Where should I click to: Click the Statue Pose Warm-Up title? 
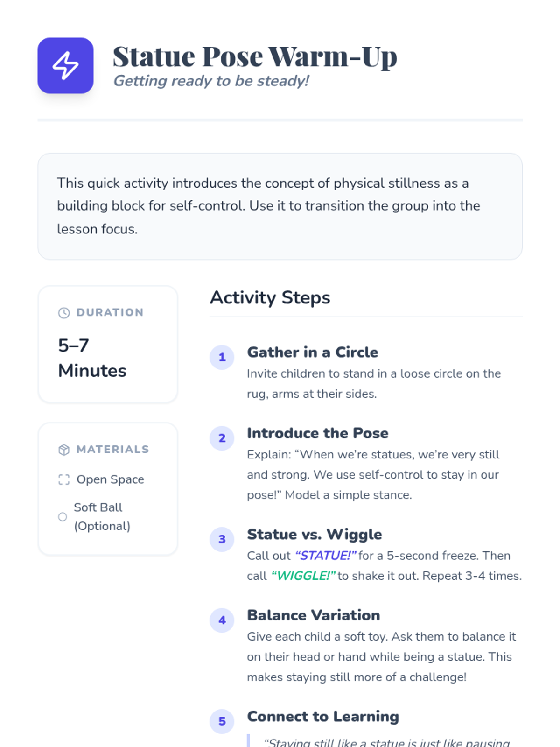(255, 57)
